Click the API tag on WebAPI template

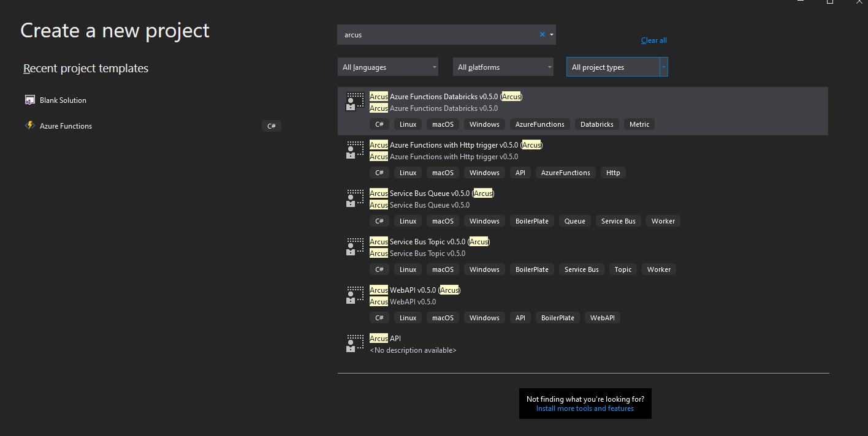click(x=520, y=318)
